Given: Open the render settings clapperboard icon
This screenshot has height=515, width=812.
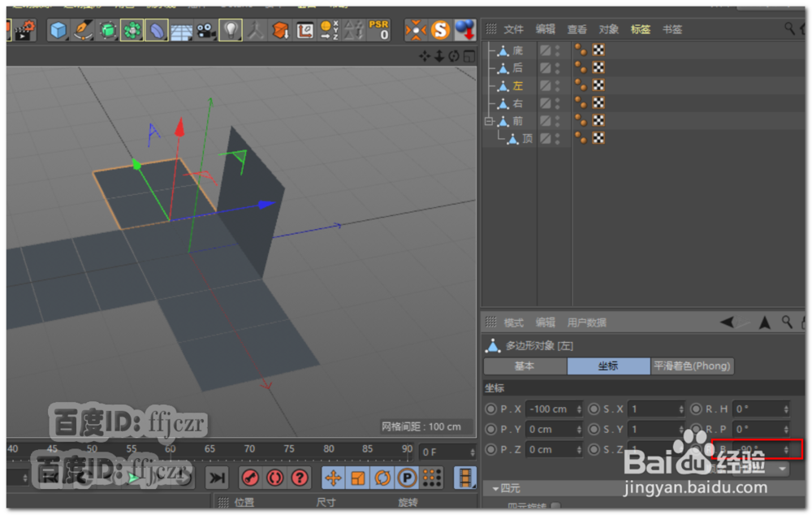Looking at the screenshot, I should pos(24,31).
